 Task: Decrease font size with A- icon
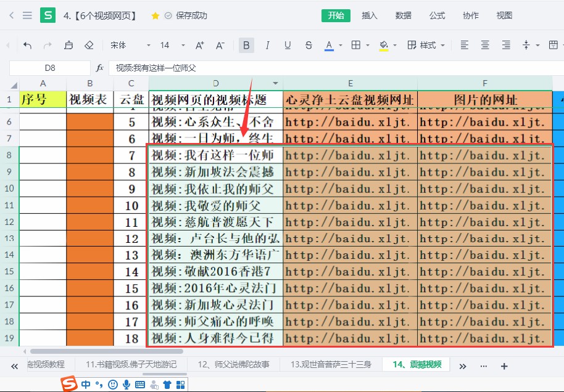point(220,45)
